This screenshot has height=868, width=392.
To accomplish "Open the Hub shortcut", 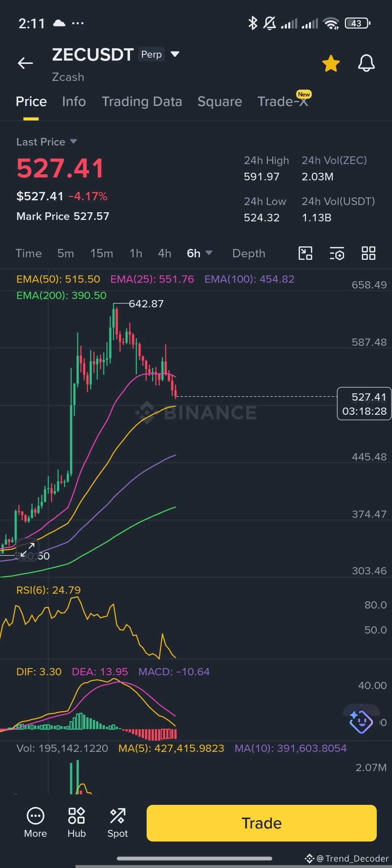I will [77, 823].
